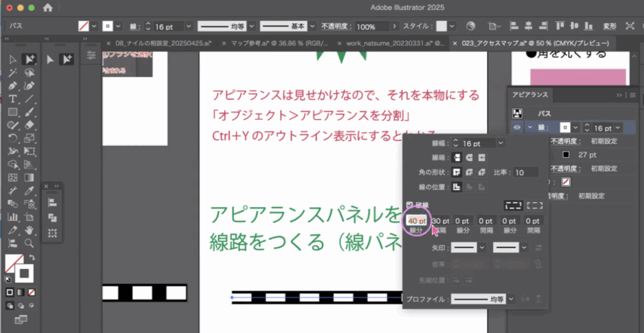Pick the Zoom magnifier tool
The width and height of the screenshot is (644, 333).
[x=29, y=243]
